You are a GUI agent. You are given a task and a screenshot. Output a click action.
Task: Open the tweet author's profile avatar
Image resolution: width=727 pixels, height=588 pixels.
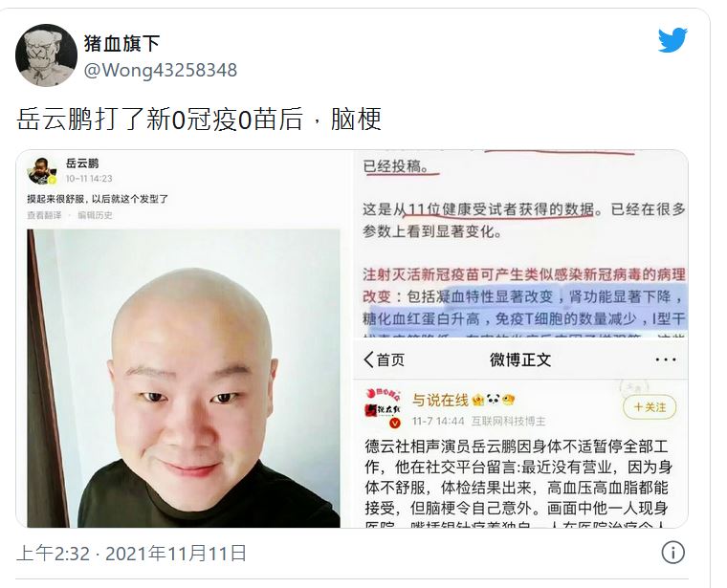[46, 55]
